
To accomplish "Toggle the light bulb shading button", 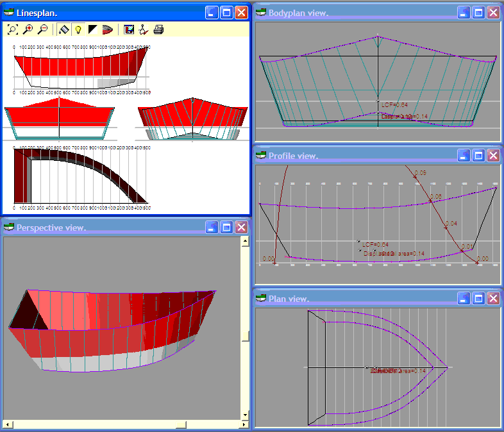I will pyautogui.click(x=78, y=29).
